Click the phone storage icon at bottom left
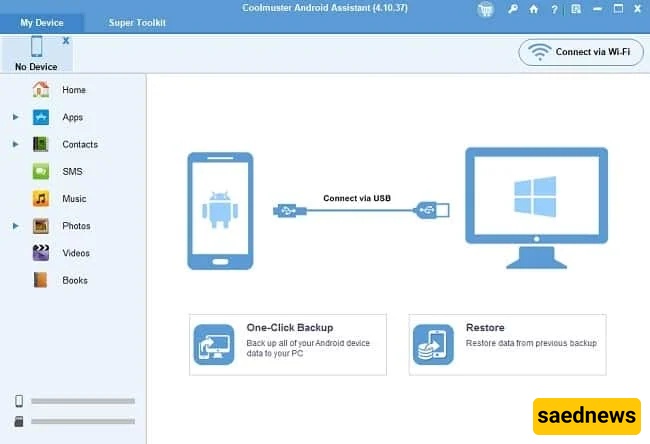 pos(19,401)
